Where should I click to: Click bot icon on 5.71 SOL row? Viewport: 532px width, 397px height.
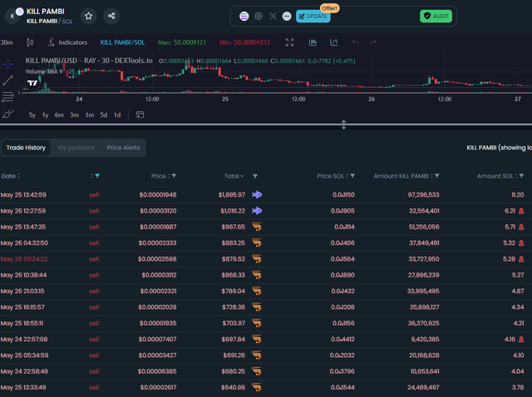pyautogui.click(x=521, y=227)
